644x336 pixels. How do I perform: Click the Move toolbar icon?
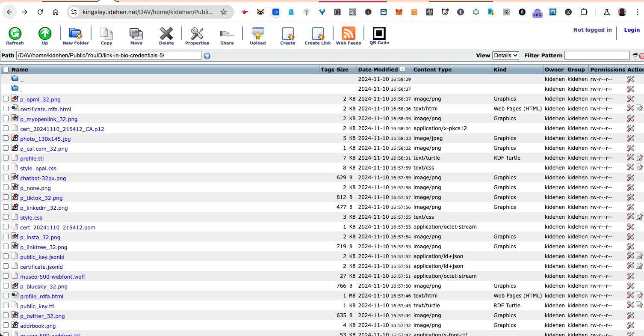tap(136, 36)
